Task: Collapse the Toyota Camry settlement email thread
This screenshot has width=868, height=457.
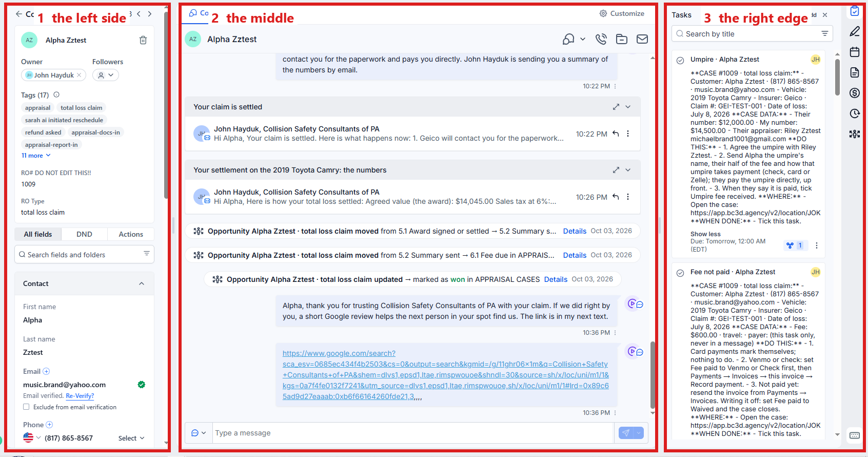Action: coord(628,170)
